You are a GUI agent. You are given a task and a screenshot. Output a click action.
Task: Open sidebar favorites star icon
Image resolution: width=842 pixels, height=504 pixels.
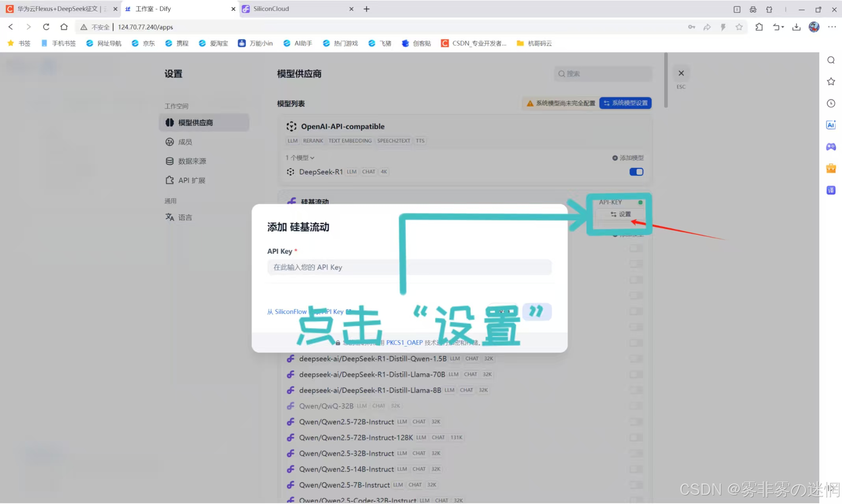coord(831,82)
